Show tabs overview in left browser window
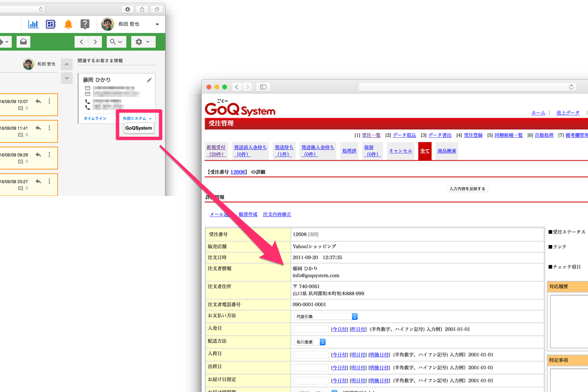 [156, 9]
